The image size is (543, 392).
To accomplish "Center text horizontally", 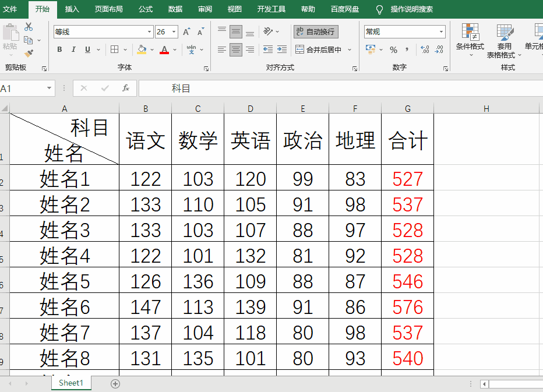I will pyautogui.click(x=236, y=50).
